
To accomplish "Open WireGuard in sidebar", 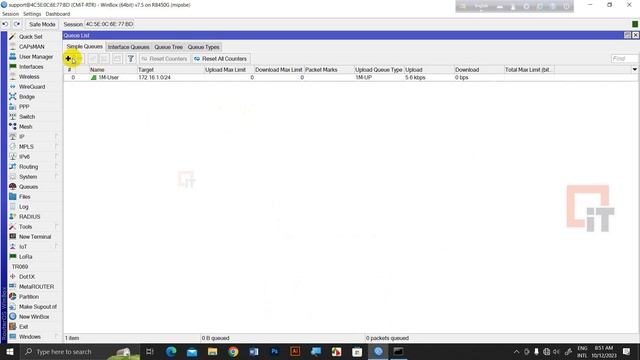I will pyautogui.click(x=32, y=87).
